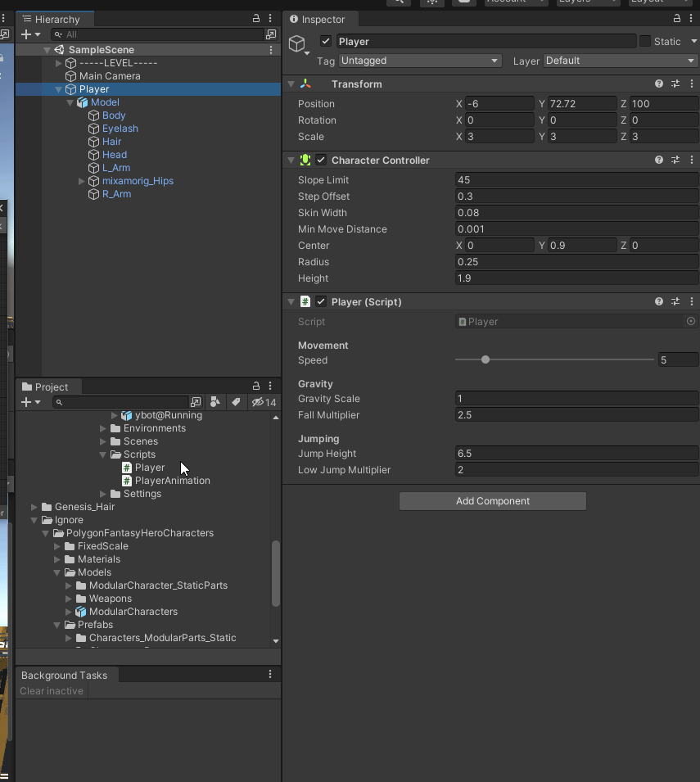Expand the mixamorig_Hips hierarchy item

click(81, 181)
